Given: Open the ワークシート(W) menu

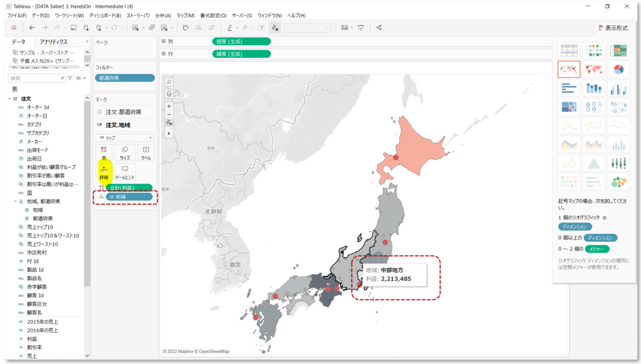Looking at the screenshot, I should (69, 16).
